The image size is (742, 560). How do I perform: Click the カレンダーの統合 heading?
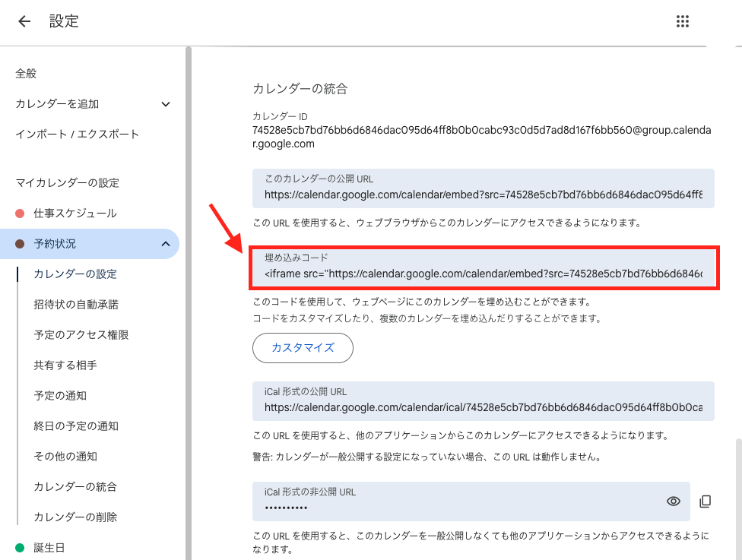pyautogui.click(x=300, y=88)
